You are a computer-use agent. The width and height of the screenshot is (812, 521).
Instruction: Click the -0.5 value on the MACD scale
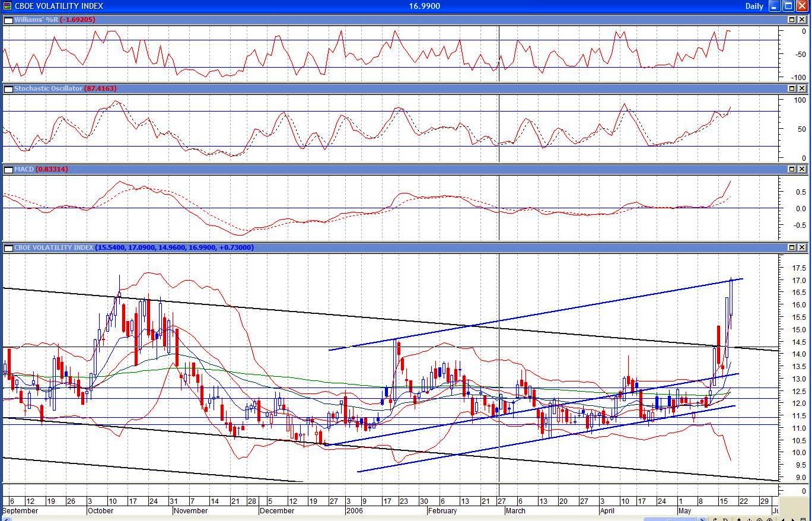tap(799, 225)
